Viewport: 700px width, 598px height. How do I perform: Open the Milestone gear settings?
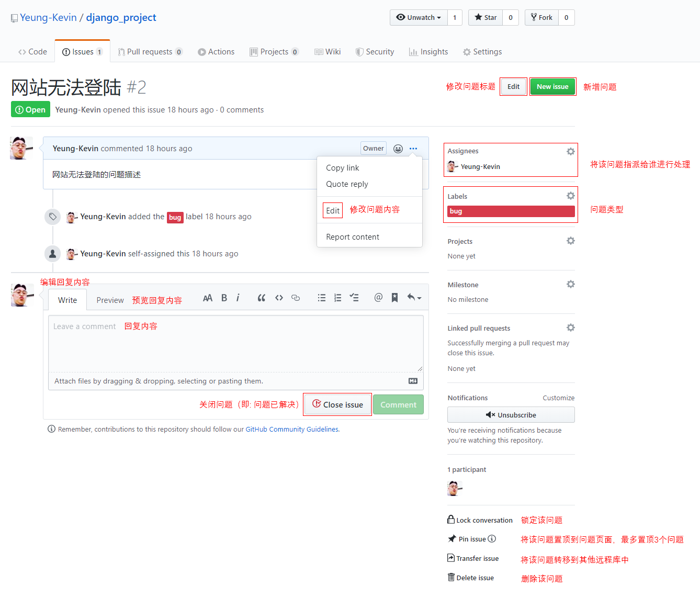pyautogui.click(x=570, y=284)
